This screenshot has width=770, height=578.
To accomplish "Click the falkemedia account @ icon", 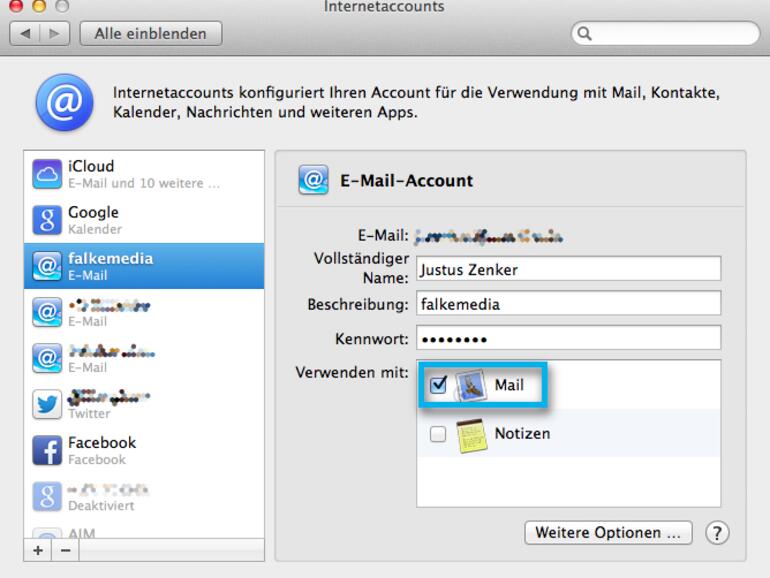I will coord(47,266).
